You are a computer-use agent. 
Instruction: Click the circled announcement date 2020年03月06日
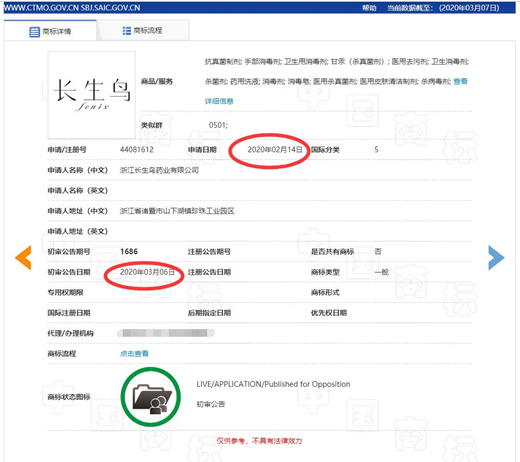[147, 272]
